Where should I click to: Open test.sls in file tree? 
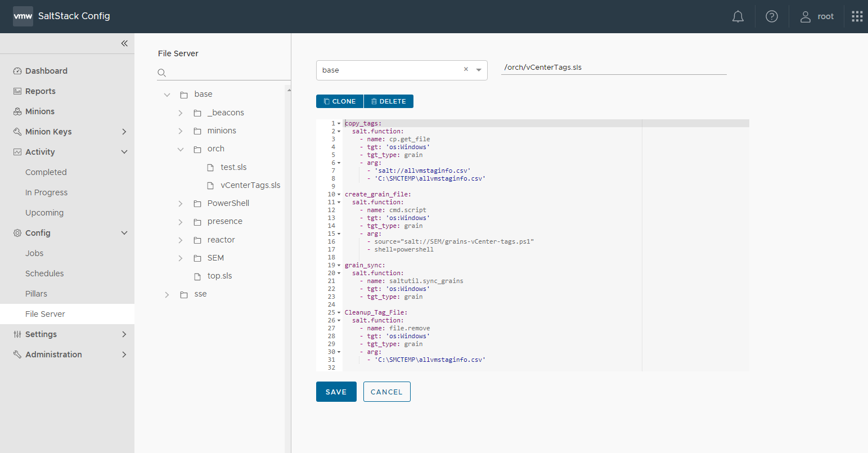click(233, 167)
